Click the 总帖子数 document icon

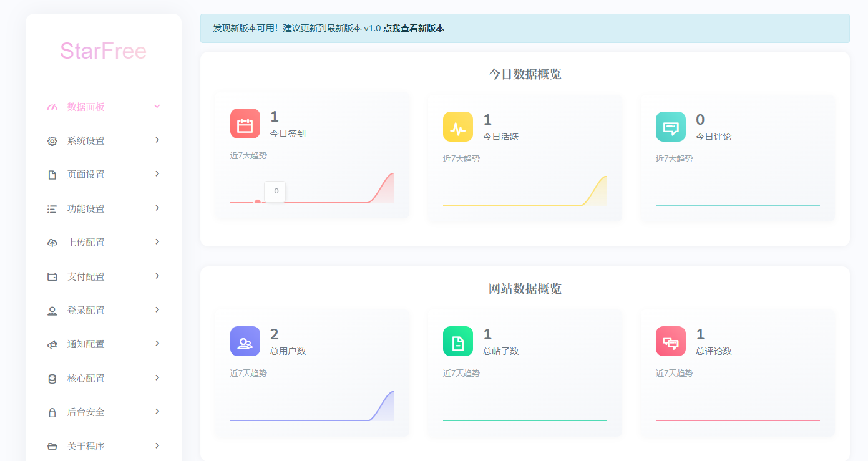(x=457, y=341)
